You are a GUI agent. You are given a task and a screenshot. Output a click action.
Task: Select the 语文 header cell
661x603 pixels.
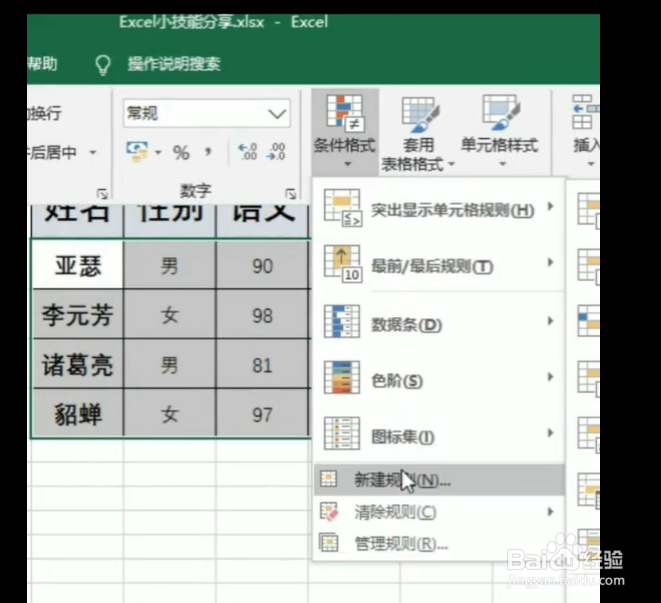(262, 220)
